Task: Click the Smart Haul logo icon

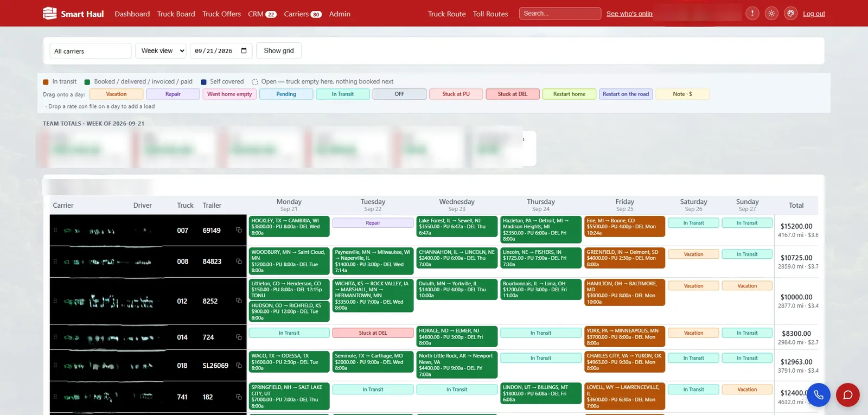Action: tap(49, 13)
